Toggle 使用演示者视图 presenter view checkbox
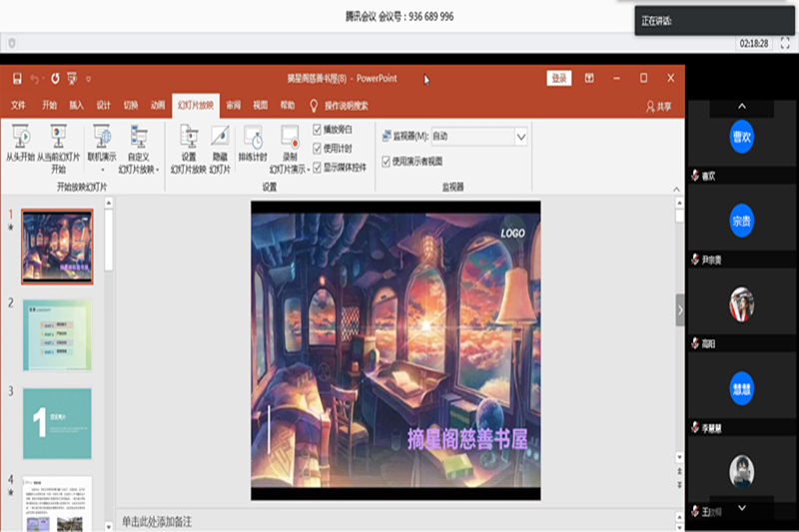Viewport: 799px width, 532px height. tap(386, 160)
